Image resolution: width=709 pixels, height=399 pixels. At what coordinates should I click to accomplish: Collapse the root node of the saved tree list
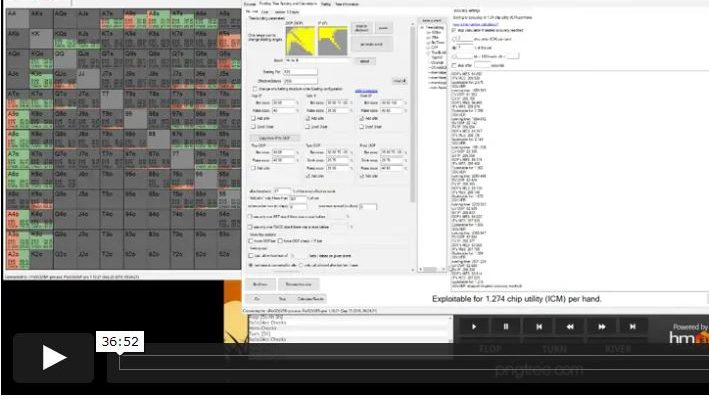point(422,28)
